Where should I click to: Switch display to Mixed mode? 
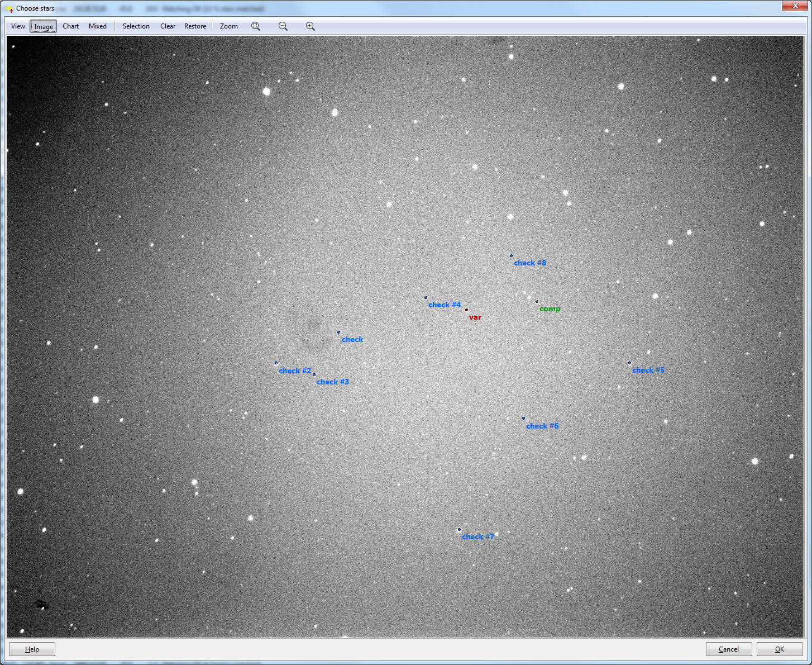coord(98,26)
